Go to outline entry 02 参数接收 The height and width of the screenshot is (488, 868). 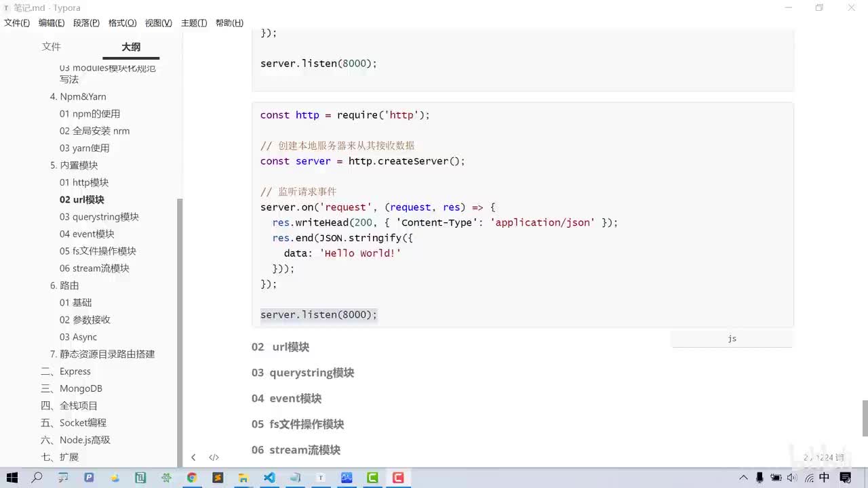85,320
